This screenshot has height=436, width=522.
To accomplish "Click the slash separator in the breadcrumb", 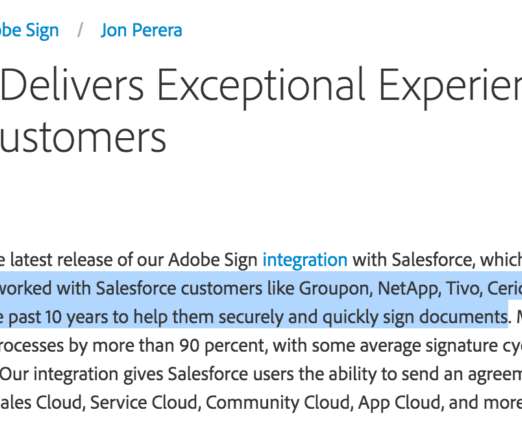I will (x=80, y=31).
